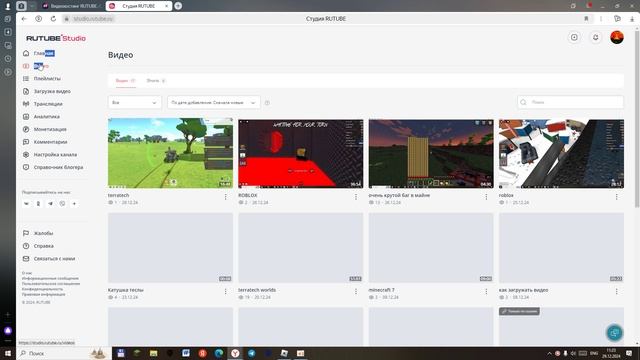Click the help icon beside sort dropdown
The height and width of the screenshot is (360, 640).
[x=267, y=103]
